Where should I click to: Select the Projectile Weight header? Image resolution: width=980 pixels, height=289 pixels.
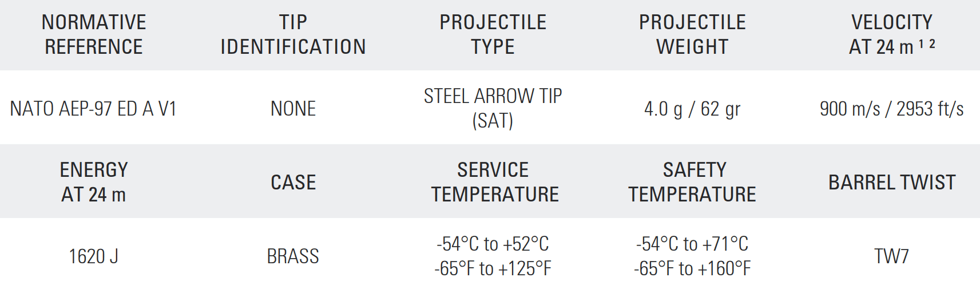click(x=692, y=34)
